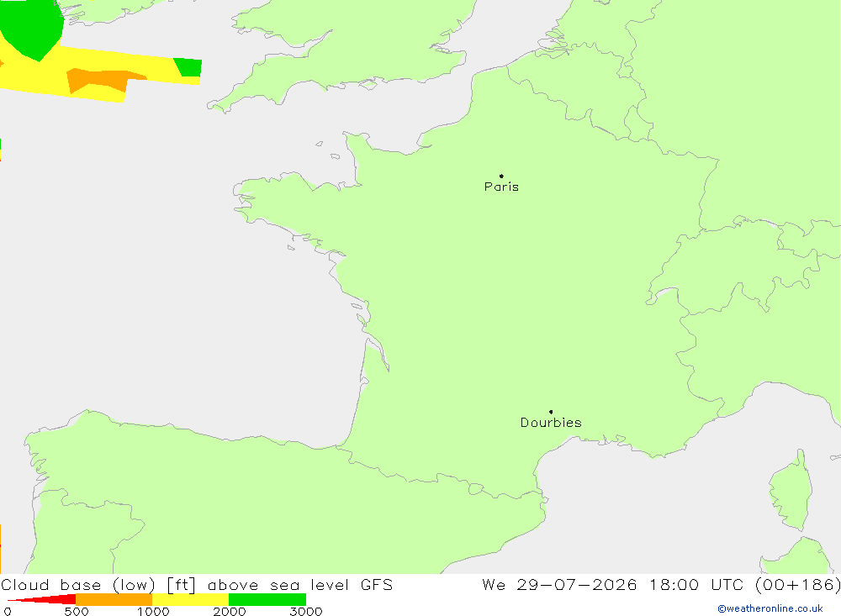The image size is (841, 616).
Task: Click the 'GFS' model label
Action: (x=377, y=585)
